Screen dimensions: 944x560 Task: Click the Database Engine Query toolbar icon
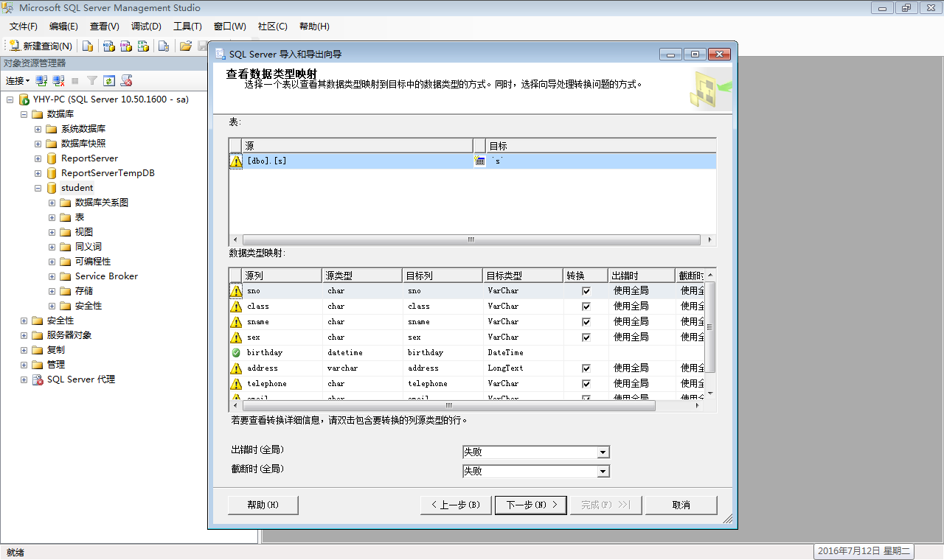pyautogui.click(x=88, y=46)
